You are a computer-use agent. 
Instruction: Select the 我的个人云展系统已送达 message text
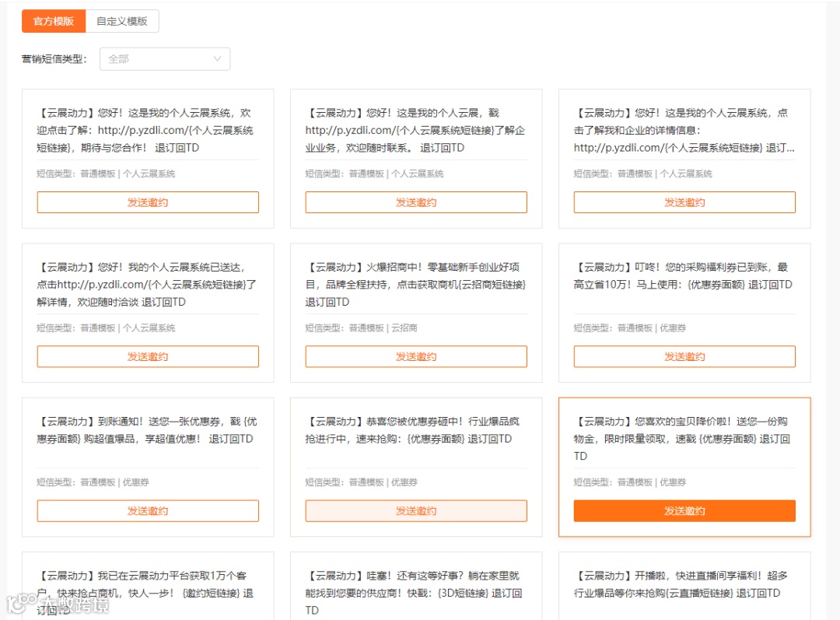pyautogui.click(x=147, y=285)
